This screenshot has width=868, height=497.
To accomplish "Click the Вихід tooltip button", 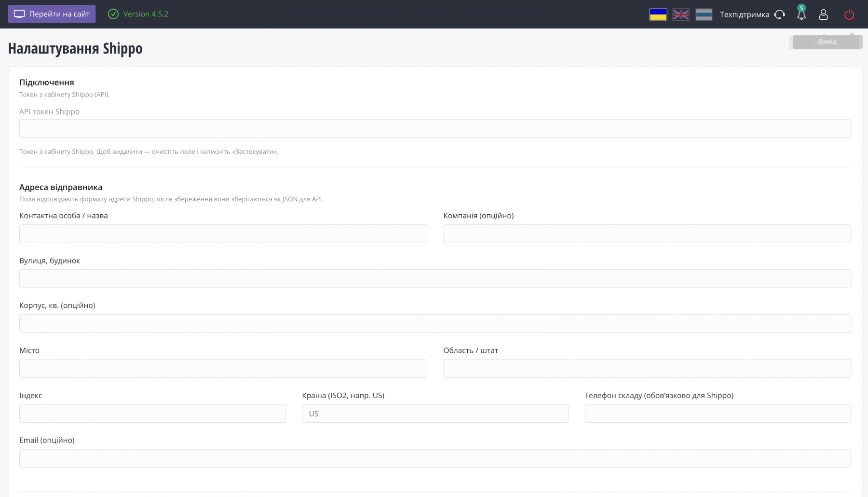I will tap(827, 41).
